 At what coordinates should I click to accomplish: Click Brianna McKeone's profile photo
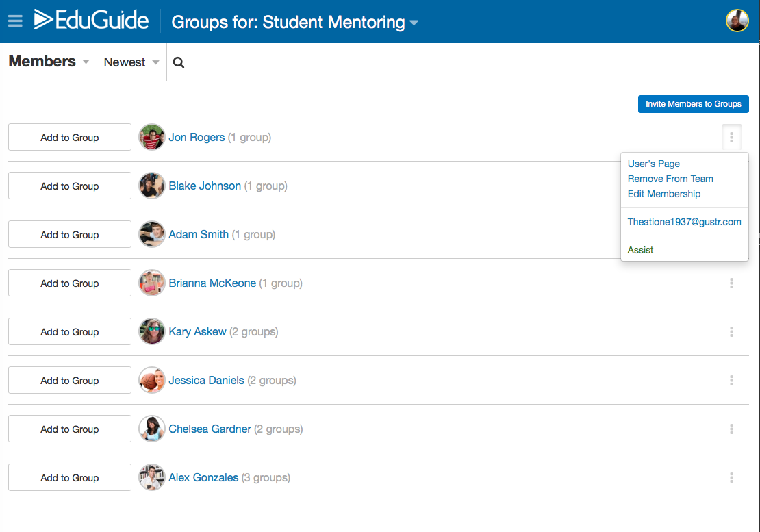pyautogui.click(x=152, y=283)
